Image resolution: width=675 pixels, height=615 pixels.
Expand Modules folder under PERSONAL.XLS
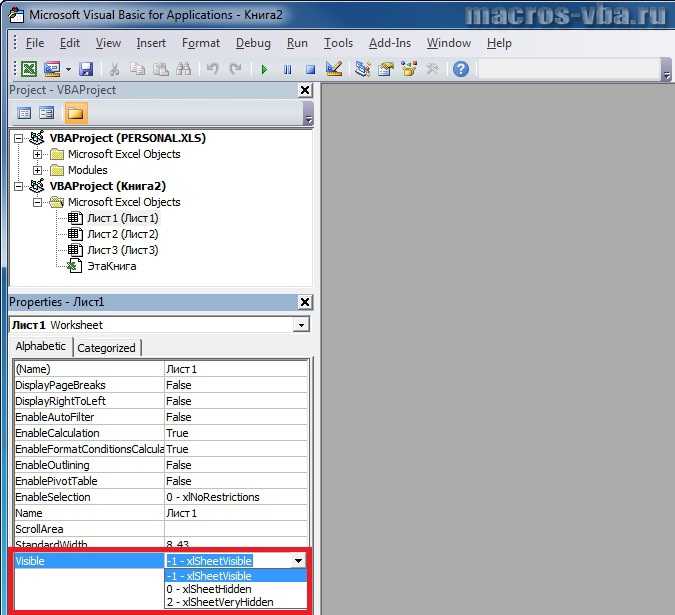(37, 170)
